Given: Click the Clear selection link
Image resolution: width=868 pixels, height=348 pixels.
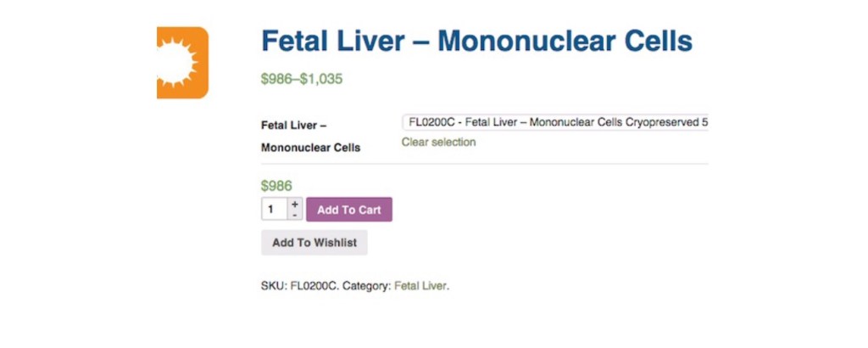Looking at the screenshot, I should (x=438, y=143).
